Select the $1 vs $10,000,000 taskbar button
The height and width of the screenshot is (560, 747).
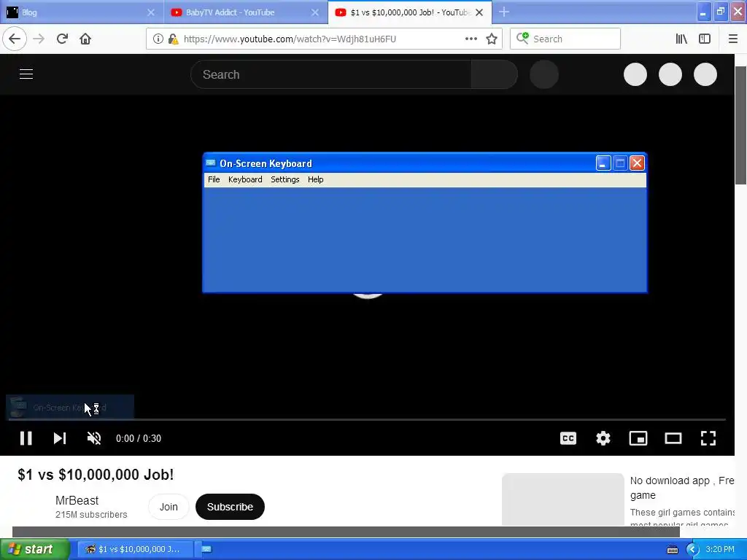pos(136,549)
